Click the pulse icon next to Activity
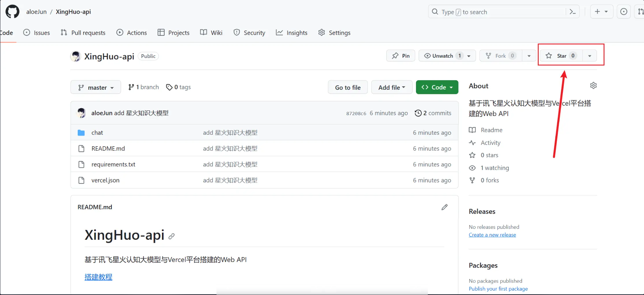 [472, 143]
